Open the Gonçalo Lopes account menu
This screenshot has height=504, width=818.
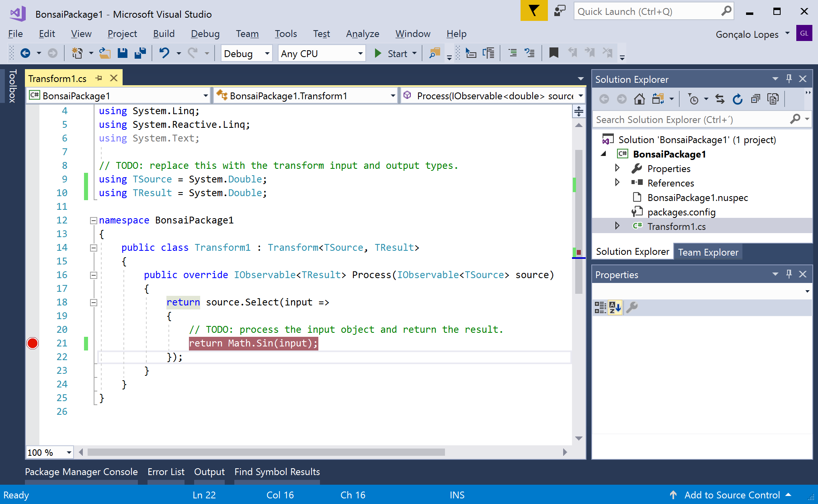click(x=752, y=34)
